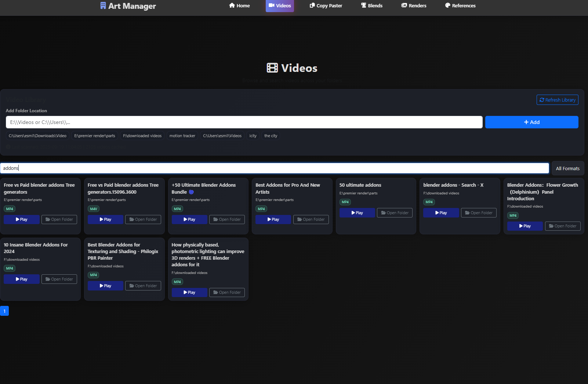Open Copy Paster via its clipboard icon
Screen dimensions: 588x384
pyautogui.click(x=312, y=6)
